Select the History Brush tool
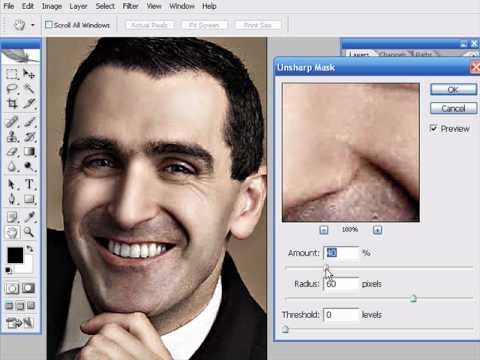Screen dimensions: 480x360 tap(29, 137)
